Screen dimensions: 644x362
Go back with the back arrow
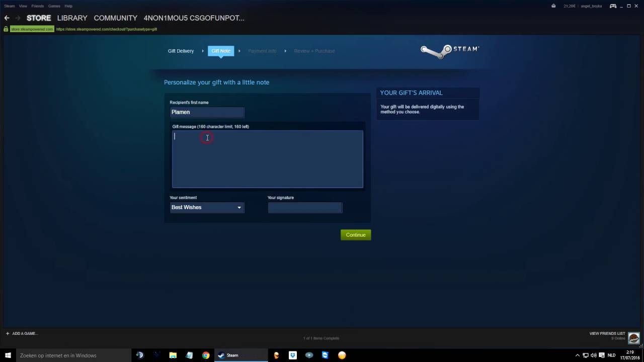pos(7,18)
